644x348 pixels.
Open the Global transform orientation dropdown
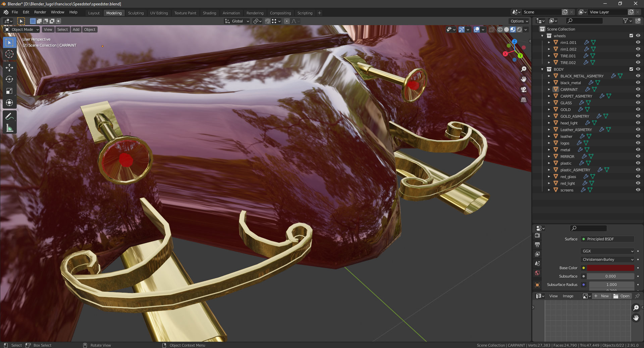pyautogui.click(x=237, y=21)
